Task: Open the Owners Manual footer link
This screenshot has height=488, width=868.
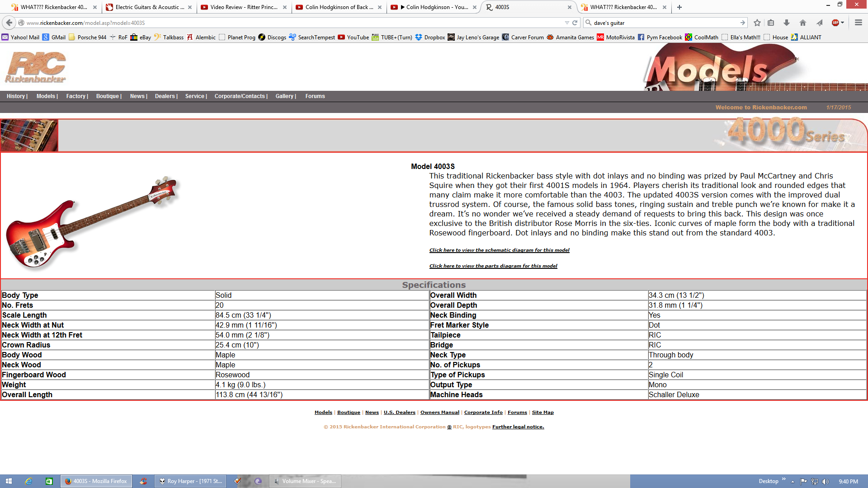Action: 439,412
